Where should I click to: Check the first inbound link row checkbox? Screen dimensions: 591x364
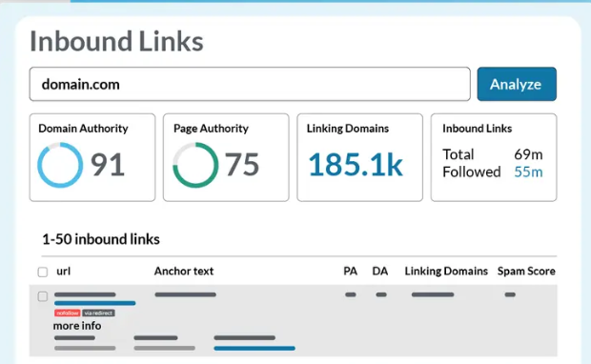pos(43,296)
